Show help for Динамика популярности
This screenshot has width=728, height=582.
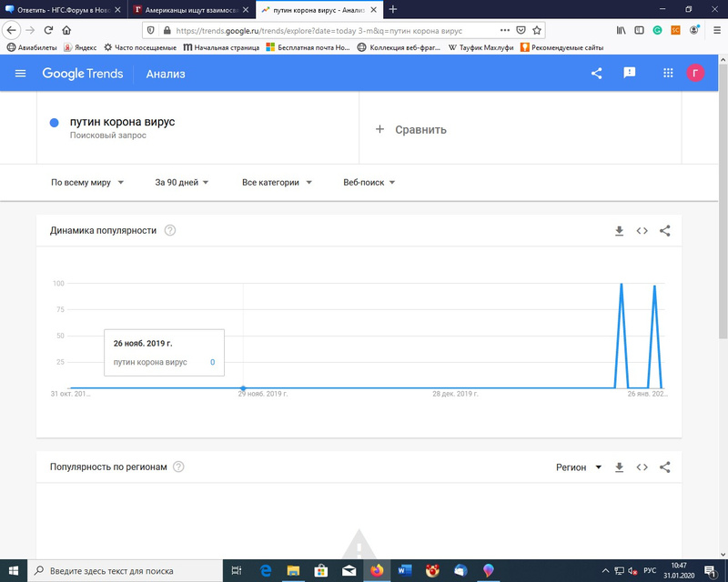170,230
